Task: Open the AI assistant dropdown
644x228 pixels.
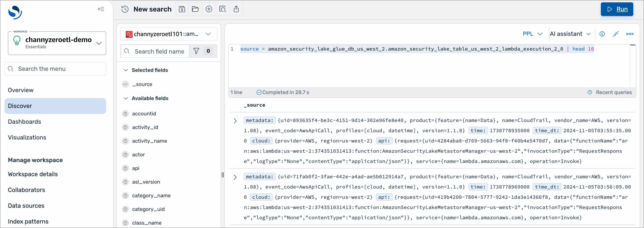Action: pyautogui.click(x=570, y=34)
